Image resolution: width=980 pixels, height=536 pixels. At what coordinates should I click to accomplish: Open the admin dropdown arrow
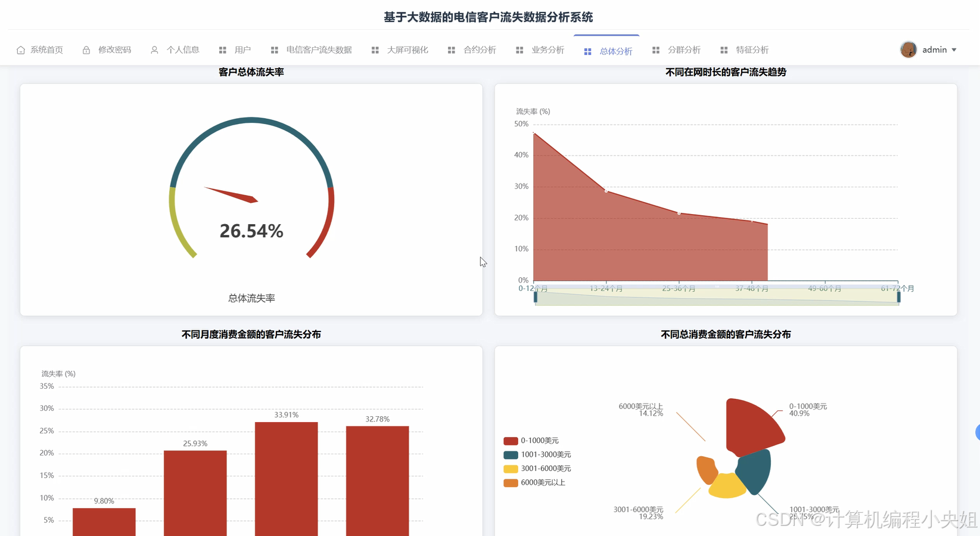tap(954, 50)
